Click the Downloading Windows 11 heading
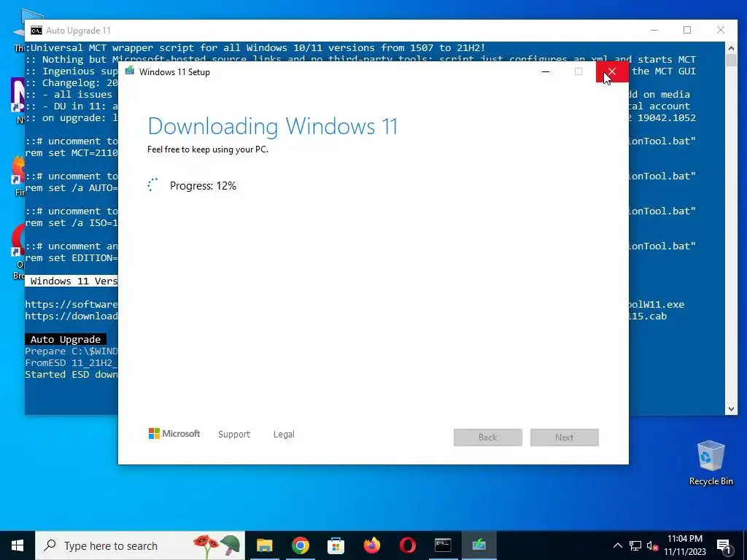The height and width of the screenshot is (560, 747). tap(273, 126)
